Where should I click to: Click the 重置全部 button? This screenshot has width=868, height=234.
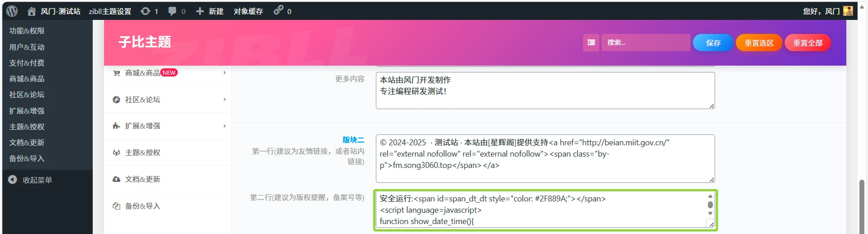tap(807, 43)
